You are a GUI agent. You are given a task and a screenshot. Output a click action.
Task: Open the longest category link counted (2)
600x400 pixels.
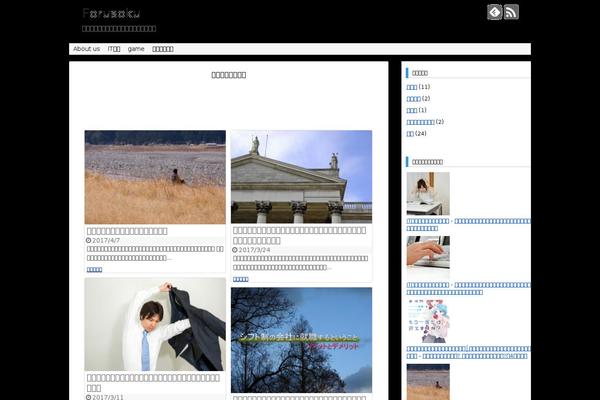point(420,122)
